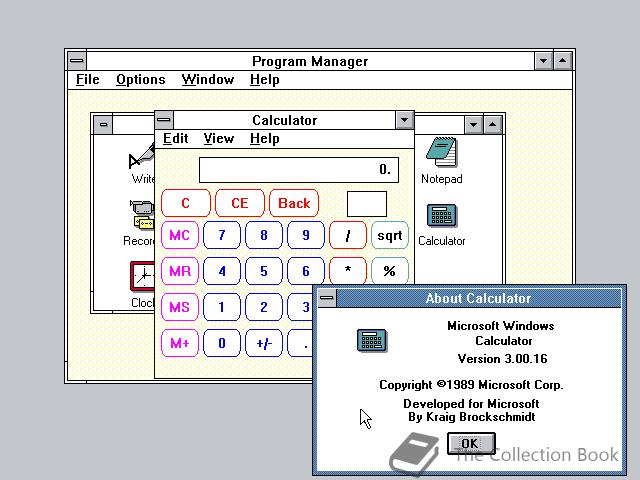
Task: Click the multiply (*) key
Action: click(348, 270)
